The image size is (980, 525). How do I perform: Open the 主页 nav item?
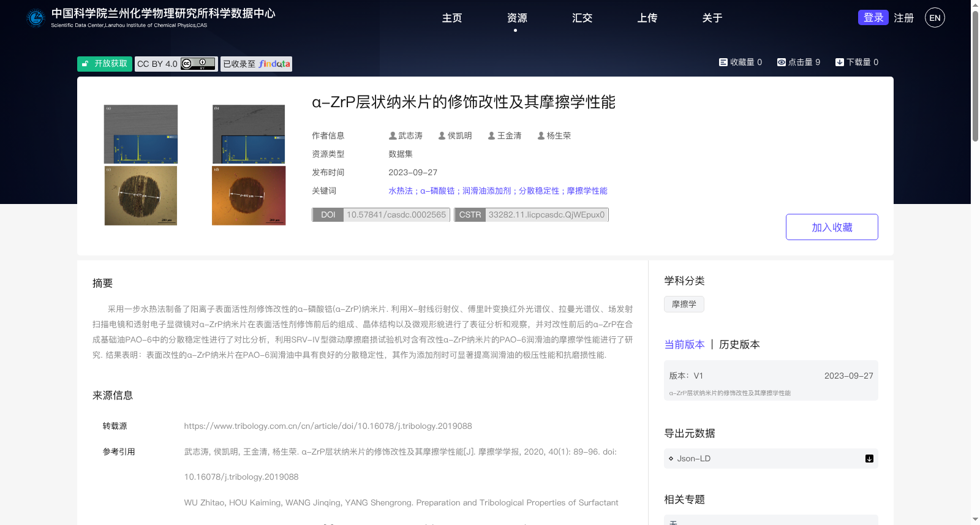click(452, 18)
